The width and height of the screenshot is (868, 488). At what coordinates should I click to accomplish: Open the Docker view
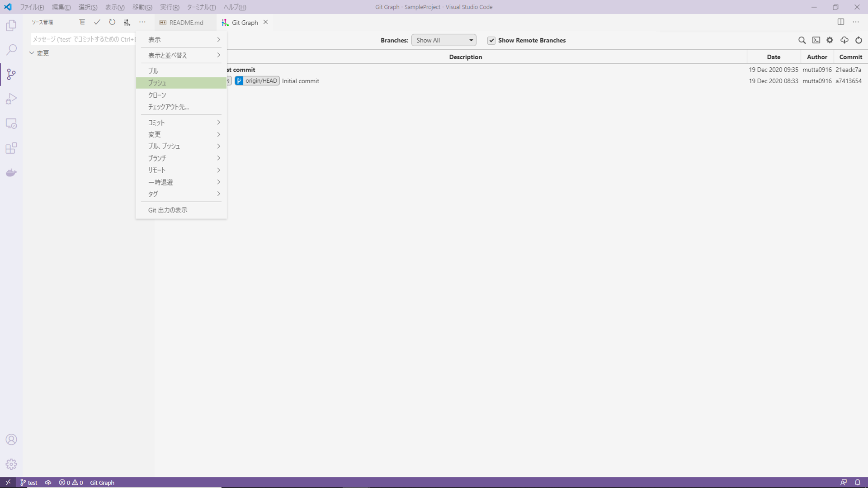11,173
